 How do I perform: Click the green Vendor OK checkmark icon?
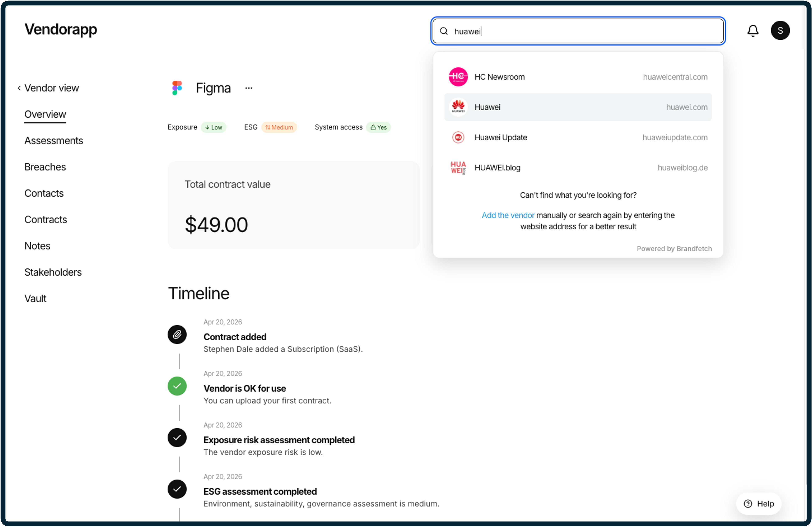click(x=177, y=386)
